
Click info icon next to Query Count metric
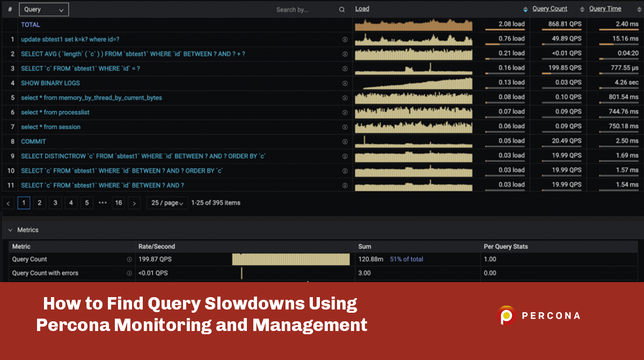click(x=129, y=260)
